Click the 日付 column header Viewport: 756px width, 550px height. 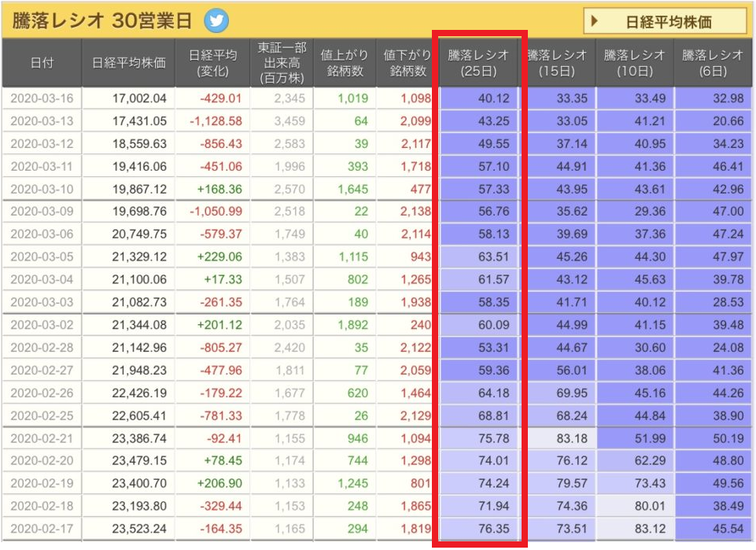[42, 63]
